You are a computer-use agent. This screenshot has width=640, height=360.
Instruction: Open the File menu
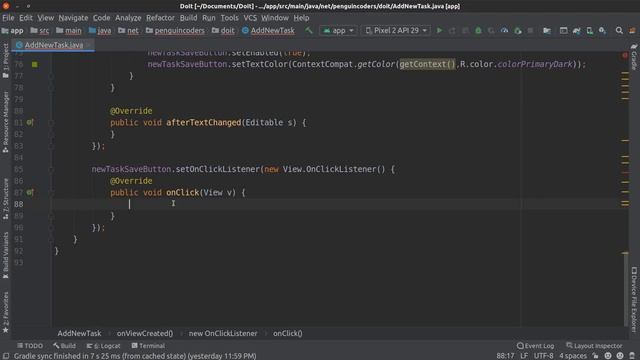click(8, 18)
